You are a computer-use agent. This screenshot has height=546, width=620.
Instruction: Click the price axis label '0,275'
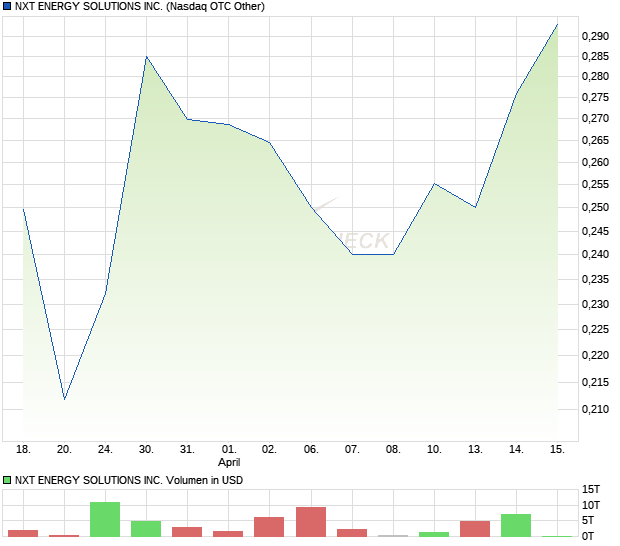(595, 97)
